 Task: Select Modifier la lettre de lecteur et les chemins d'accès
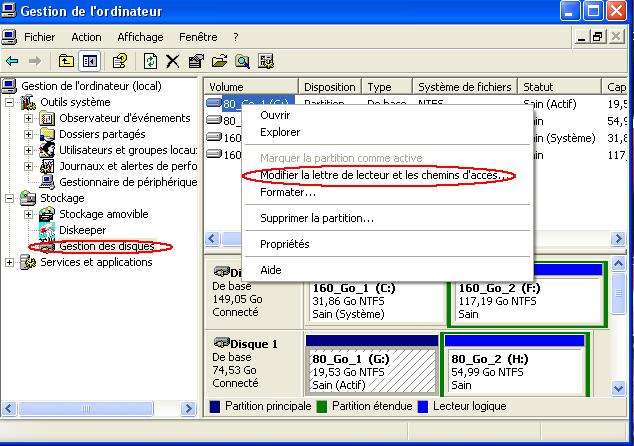[x=387, y=175]
